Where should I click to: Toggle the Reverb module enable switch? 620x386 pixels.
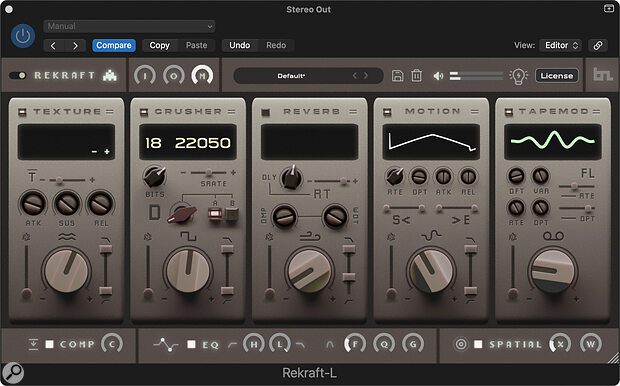click(266, 112)
